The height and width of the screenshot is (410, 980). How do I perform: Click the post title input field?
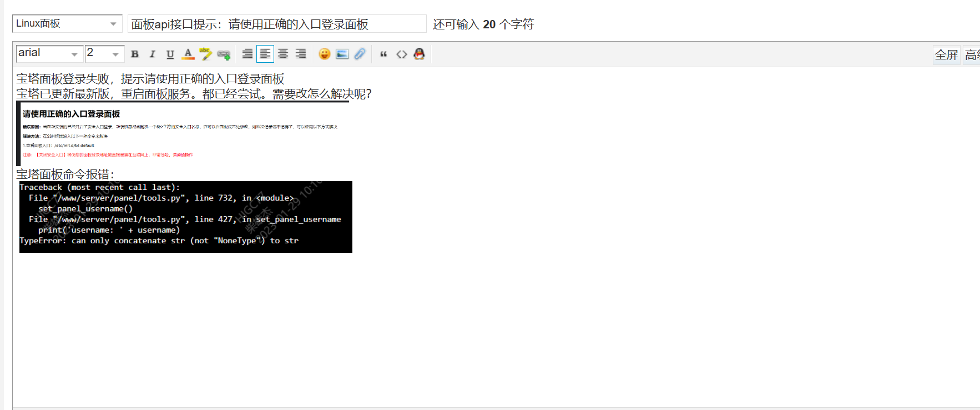coord(277,24)
